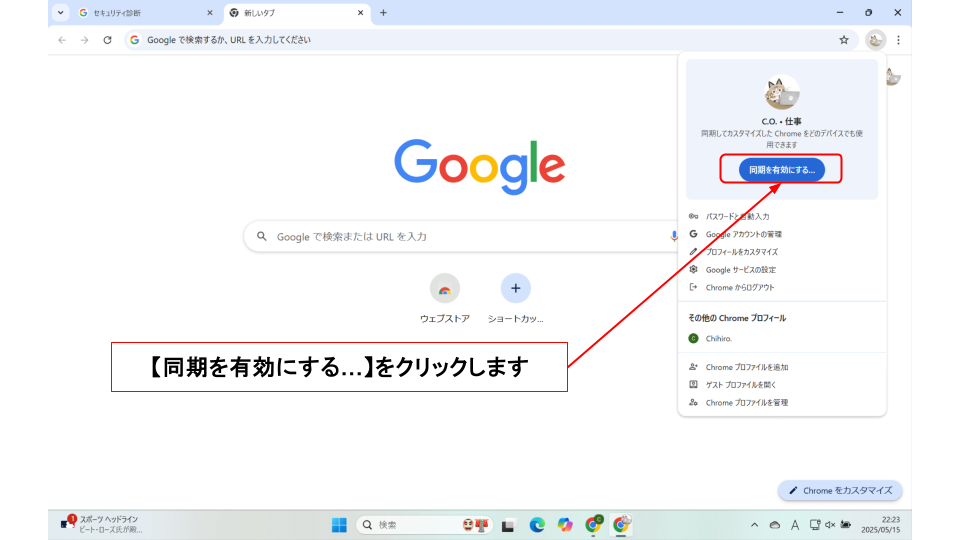Screen dimensions: 960x540
Task: Click the taskbar 検索 search box
Action: tap(425, 525)
